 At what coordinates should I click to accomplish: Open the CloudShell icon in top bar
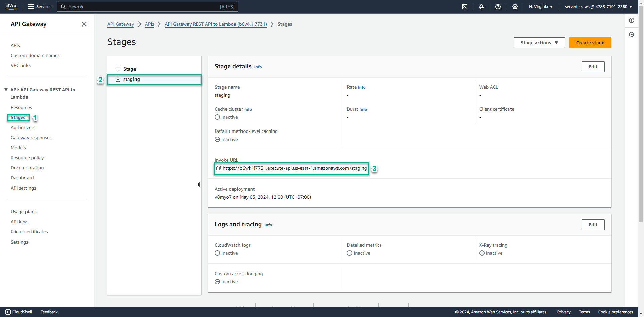[x=465, y=7]
